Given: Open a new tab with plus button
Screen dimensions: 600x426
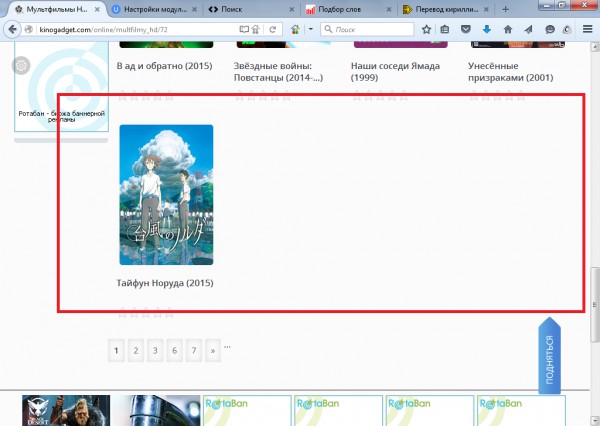Looking at the screenshot, I should click(x=505, y=9).
